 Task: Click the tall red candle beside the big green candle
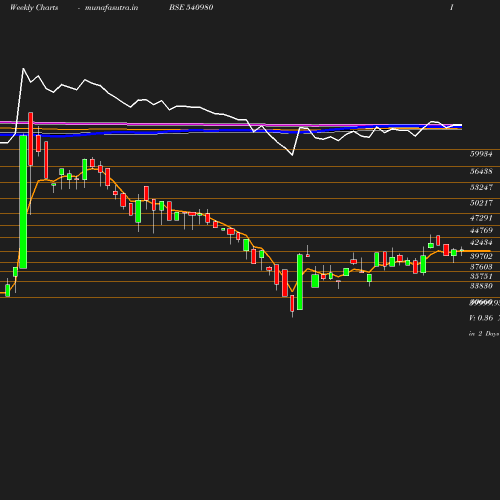(31, 139)
